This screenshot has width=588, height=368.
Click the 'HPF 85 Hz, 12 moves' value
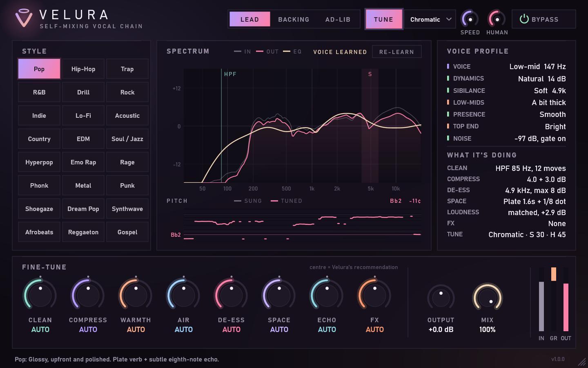click(x=530, y=168)
